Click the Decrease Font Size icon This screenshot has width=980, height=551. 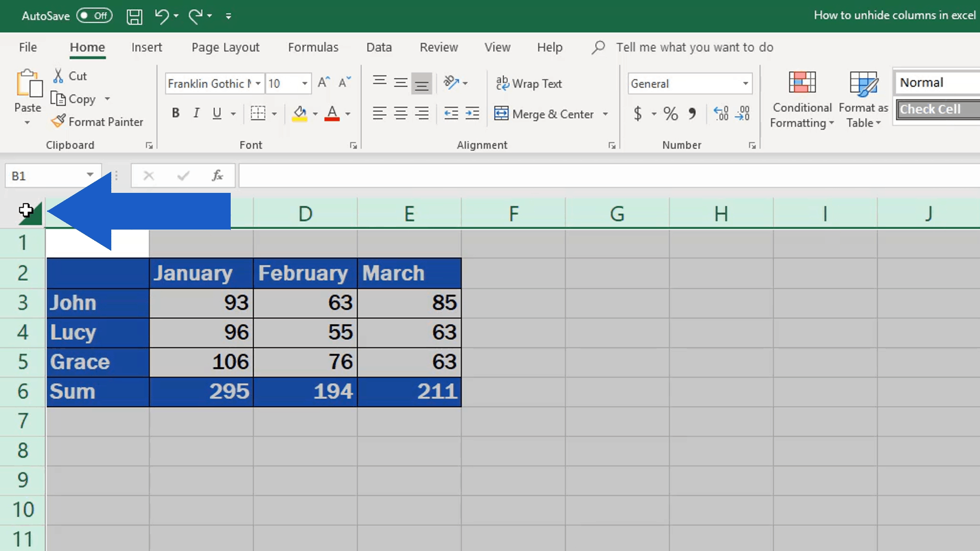(x=345, y=83)
